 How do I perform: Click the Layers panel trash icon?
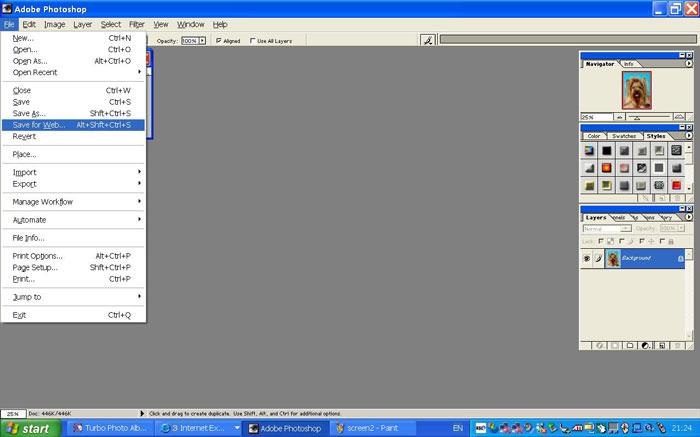tap(677, 345)
